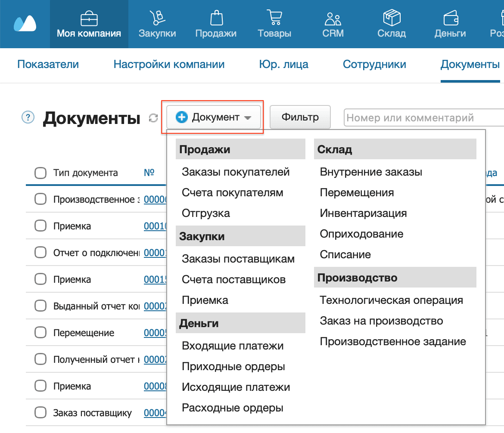This screenshot has width=504, height=433.
Task: Click Тип документа column header
Action: [x=85, y=173]
